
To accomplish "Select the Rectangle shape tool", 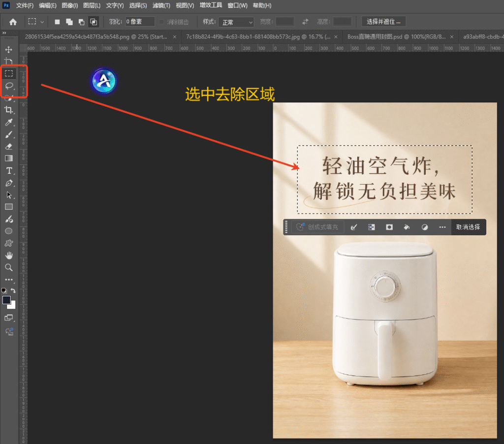I will pos(9,207).
